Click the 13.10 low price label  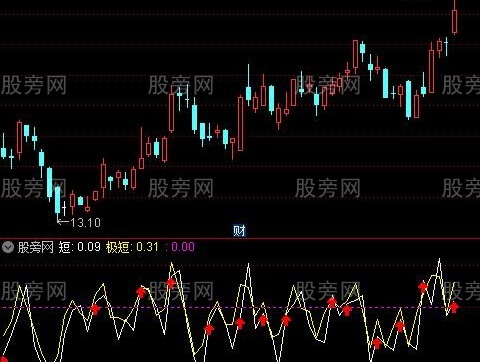click(x=85, y=222)
